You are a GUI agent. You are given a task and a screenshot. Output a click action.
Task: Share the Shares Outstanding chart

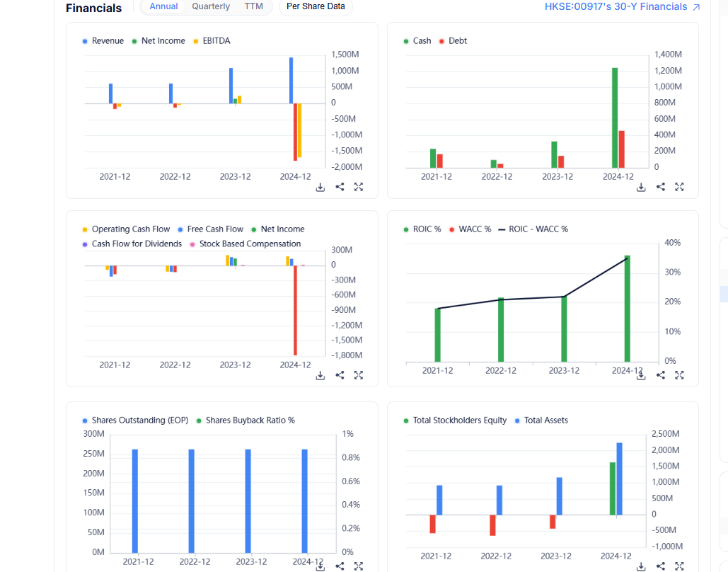340,566
